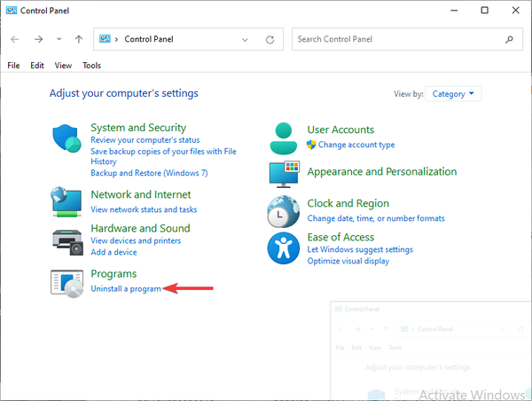Open the Programs category icon
Screen dimensions: 532x401
click(x=67, y=282)
